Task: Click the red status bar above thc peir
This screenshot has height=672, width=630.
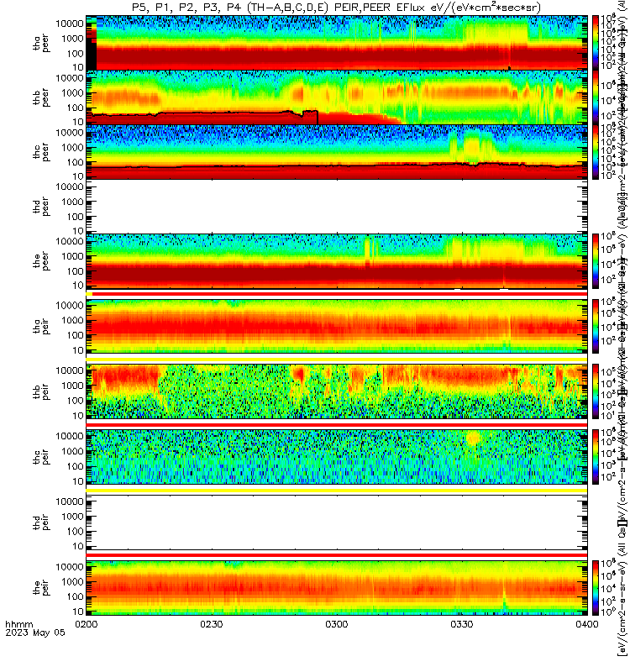Action: tap(337, 425)
